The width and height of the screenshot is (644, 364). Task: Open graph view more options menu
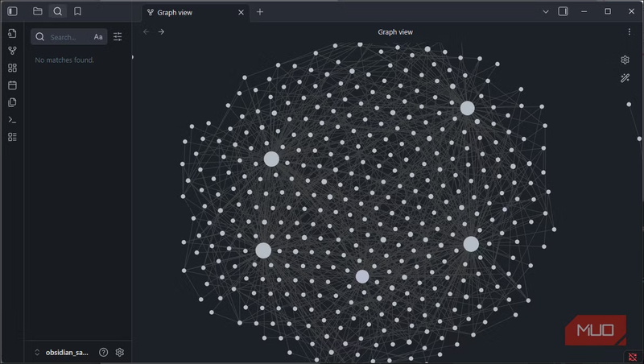coord(630,32)
